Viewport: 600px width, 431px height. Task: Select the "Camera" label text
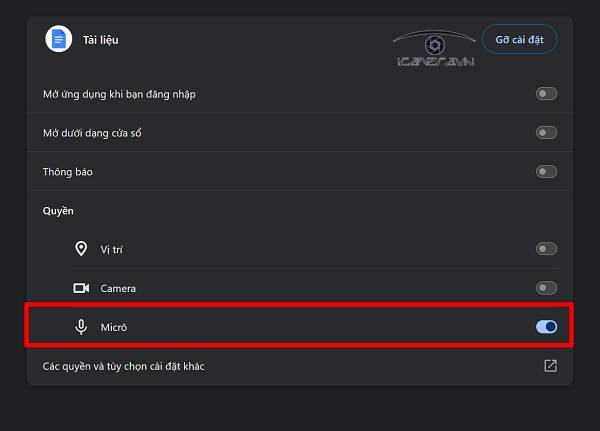coord(118,288)
